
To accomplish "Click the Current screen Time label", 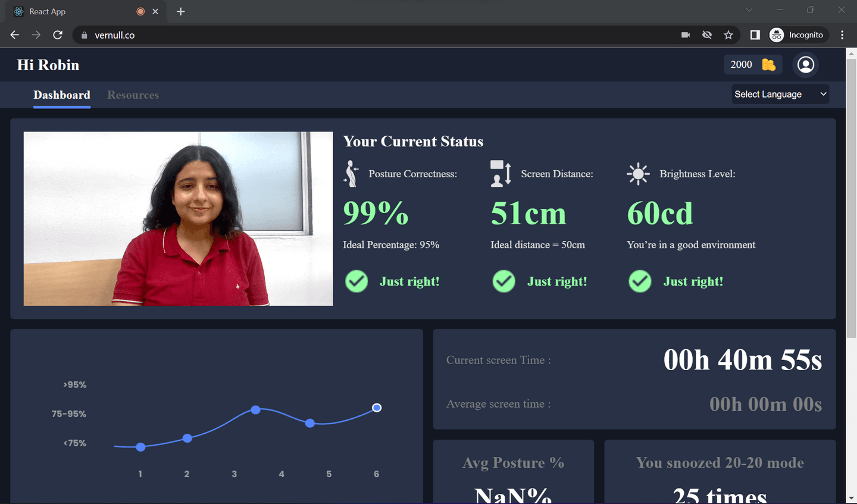I will [x=499, y=360].
